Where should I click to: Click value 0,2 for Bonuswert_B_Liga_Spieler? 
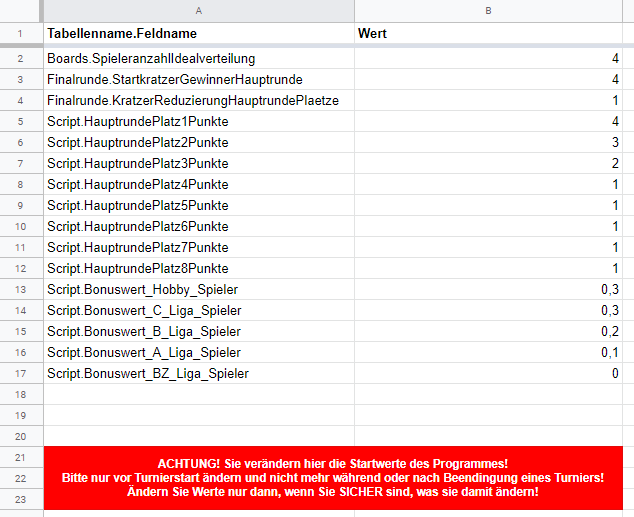[x=488, y=332]
